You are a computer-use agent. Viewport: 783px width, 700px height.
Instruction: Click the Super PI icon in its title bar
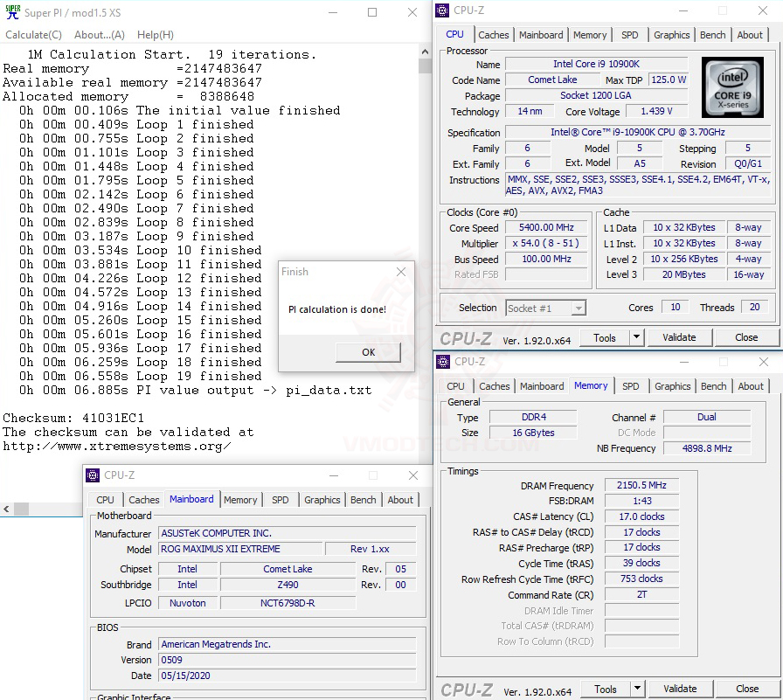tap(11, 12)
